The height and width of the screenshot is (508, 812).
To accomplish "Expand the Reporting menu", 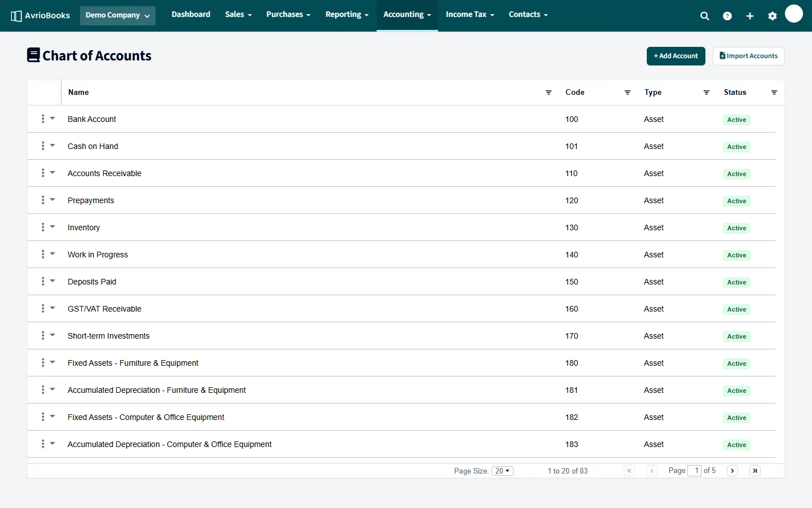I will [347, 15].
